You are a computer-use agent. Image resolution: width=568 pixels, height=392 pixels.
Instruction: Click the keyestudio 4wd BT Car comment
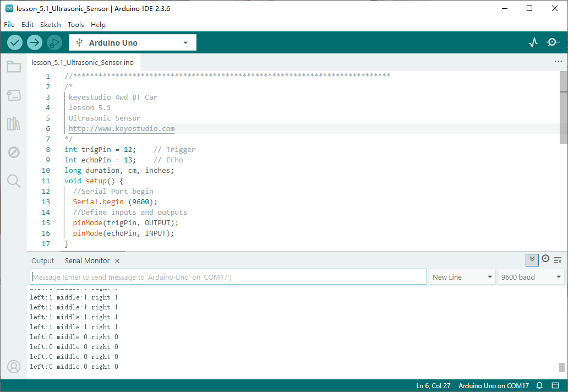pyautogui.click(x=113, y=97)
